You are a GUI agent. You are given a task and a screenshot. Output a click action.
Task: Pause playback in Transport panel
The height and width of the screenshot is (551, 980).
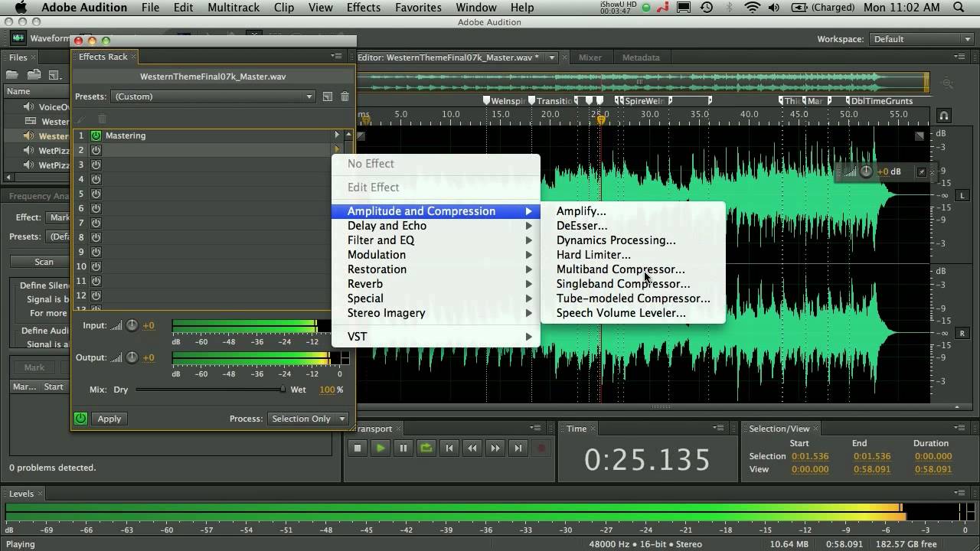click(403, 448)
